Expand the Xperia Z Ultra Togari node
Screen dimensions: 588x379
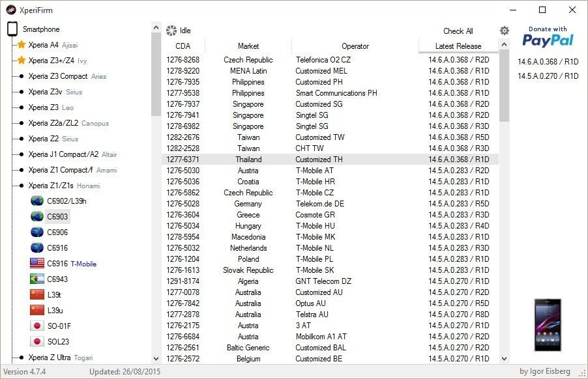point(22,358)
